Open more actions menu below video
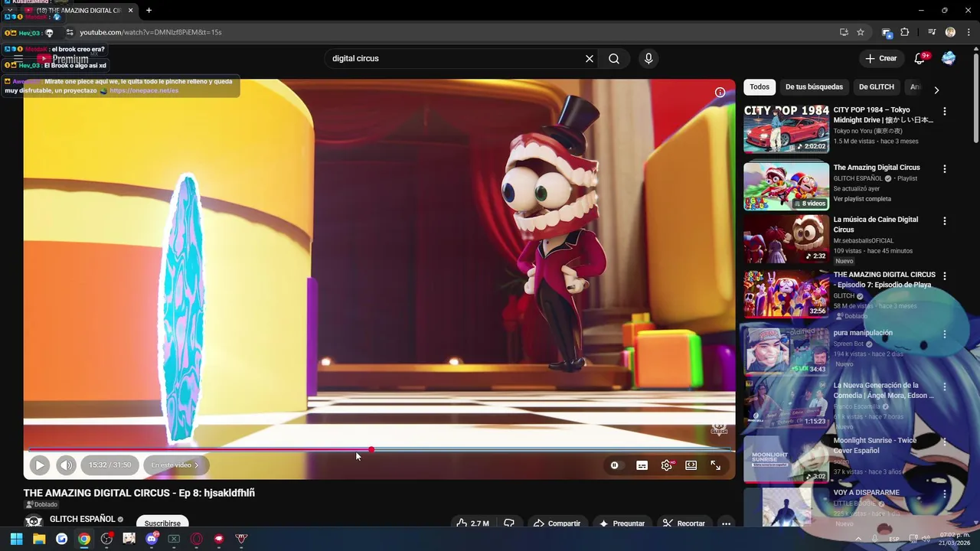 [726, 523]
